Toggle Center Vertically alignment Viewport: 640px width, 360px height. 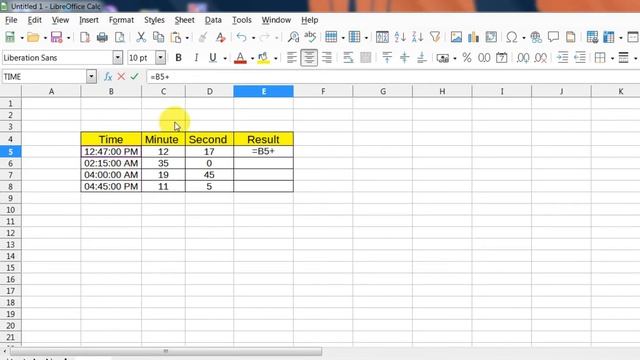[404, 58]
